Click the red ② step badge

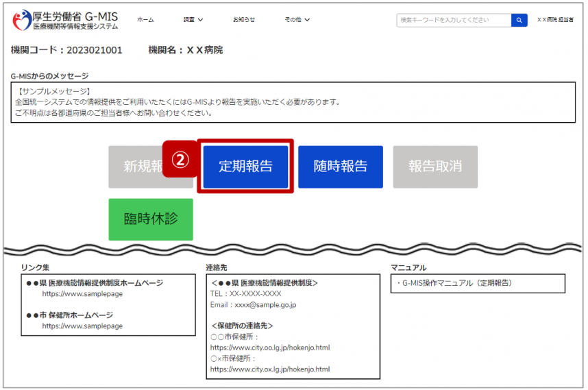click(180, 160)
